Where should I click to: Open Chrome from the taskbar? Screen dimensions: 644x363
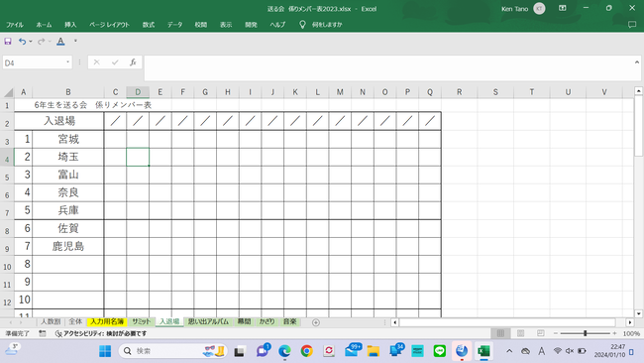(x=306, y=351)
